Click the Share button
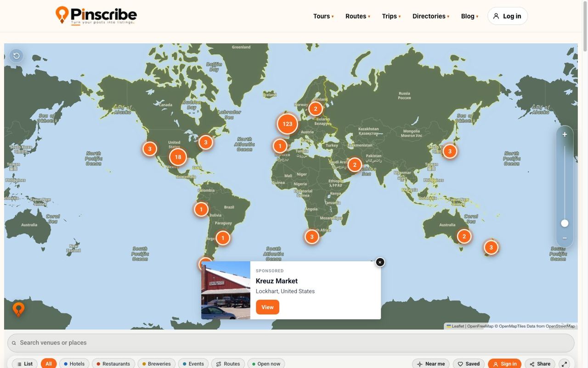This screenshot has width=588, height=368. 540,364
